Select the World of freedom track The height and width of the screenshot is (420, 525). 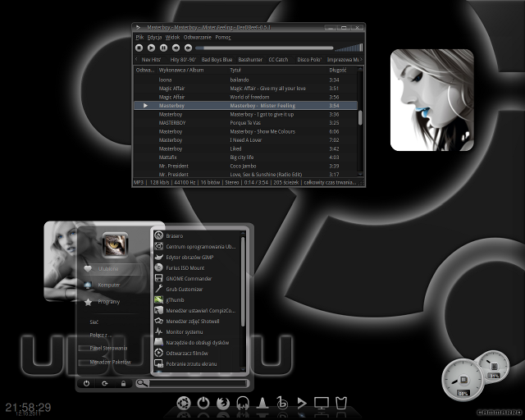pyautogui.click(x=245, y=97)
